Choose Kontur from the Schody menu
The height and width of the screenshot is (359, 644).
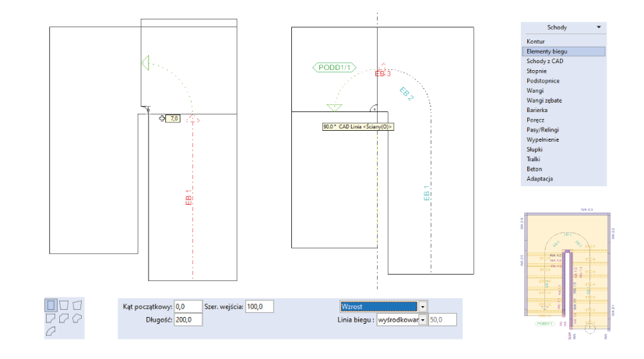point(536,41)
